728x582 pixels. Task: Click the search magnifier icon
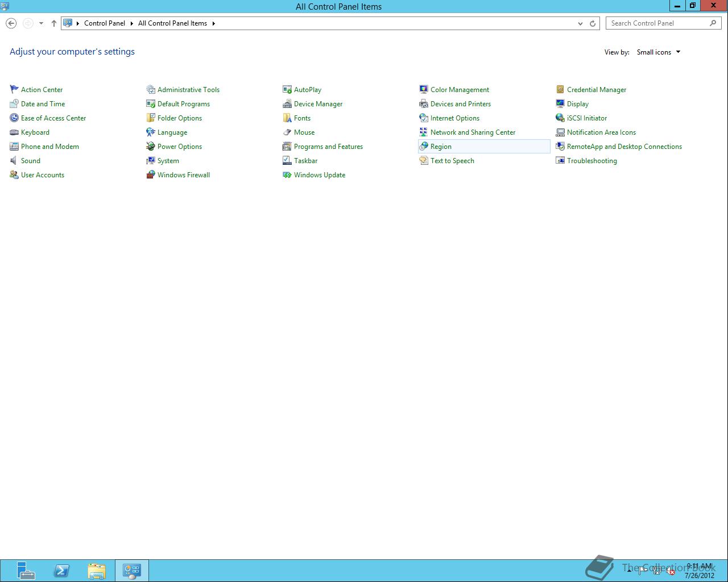click(713, 23)
